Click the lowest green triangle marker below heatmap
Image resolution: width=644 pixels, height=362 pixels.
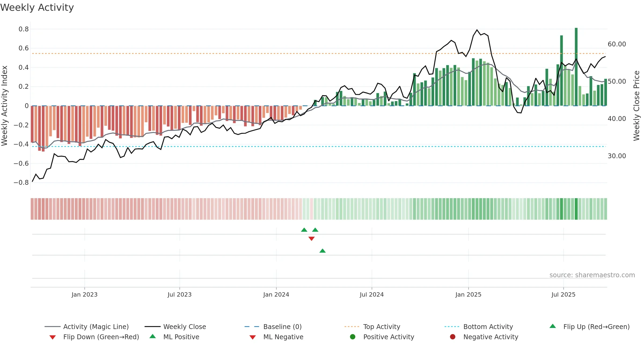point(323,251)
